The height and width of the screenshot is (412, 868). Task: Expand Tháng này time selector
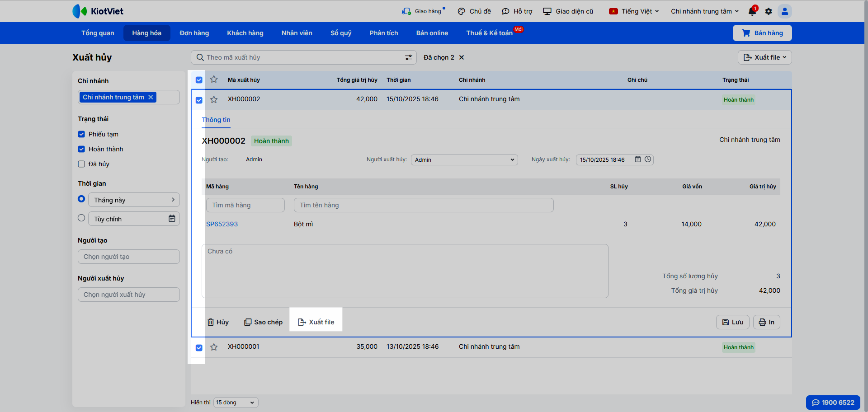pos(134,200)
